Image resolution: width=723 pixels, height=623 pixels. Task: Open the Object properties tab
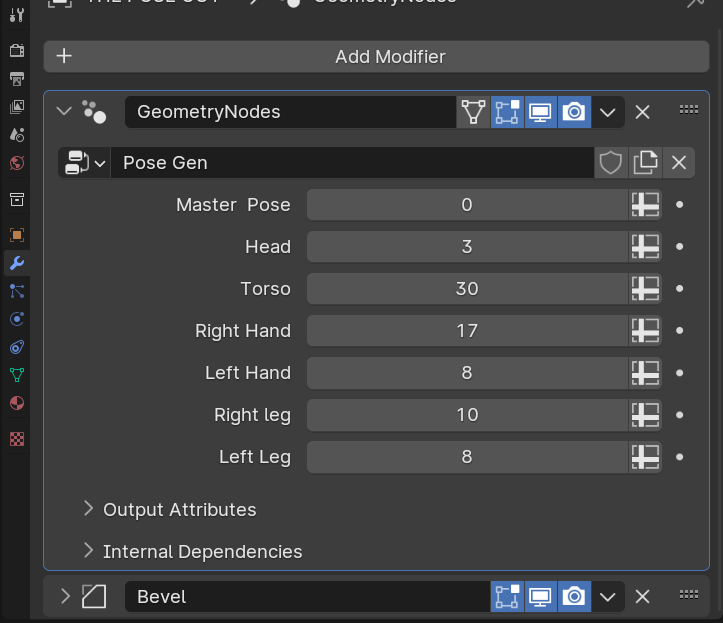[x=17, y=235]
